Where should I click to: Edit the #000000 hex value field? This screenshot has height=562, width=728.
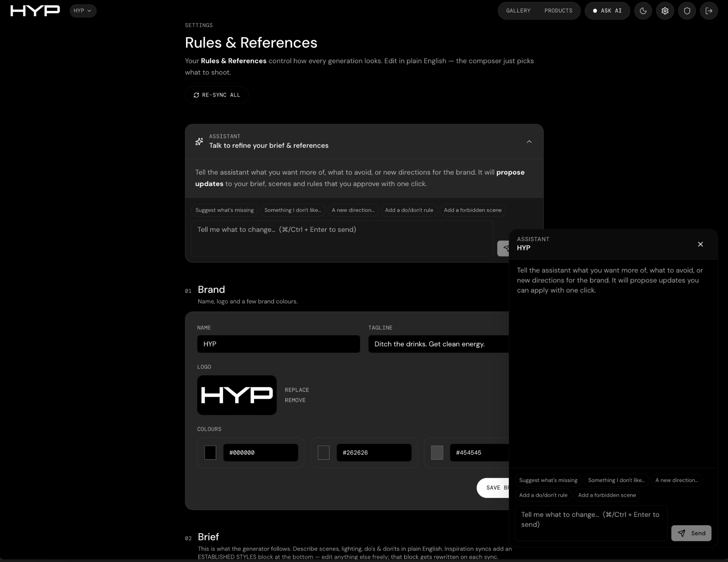coord(260,452)
